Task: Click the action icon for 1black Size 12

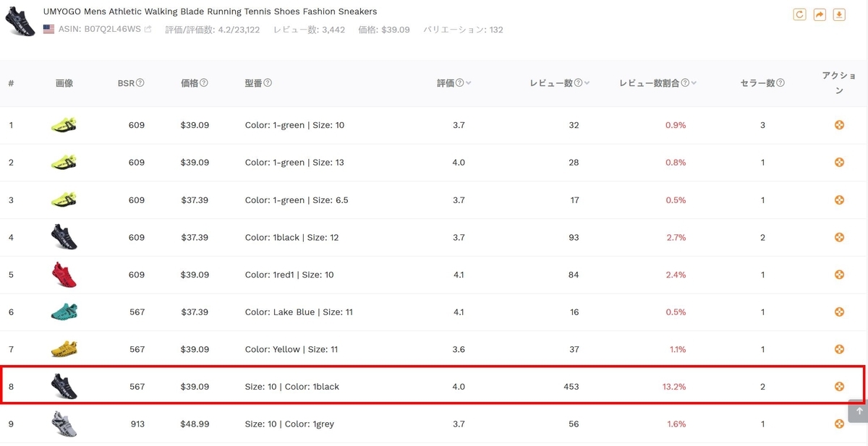Action: coord(839,237)
